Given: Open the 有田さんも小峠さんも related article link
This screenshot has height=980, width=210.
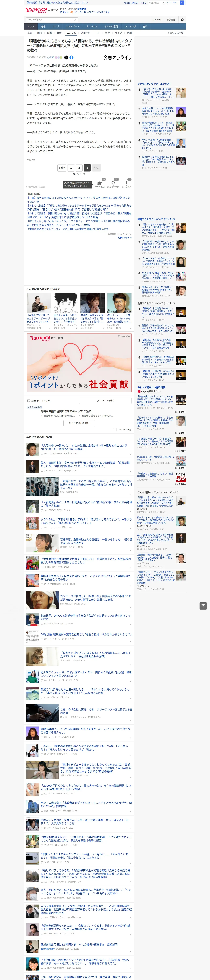Looking at the screenshot, I should point(78,223).
